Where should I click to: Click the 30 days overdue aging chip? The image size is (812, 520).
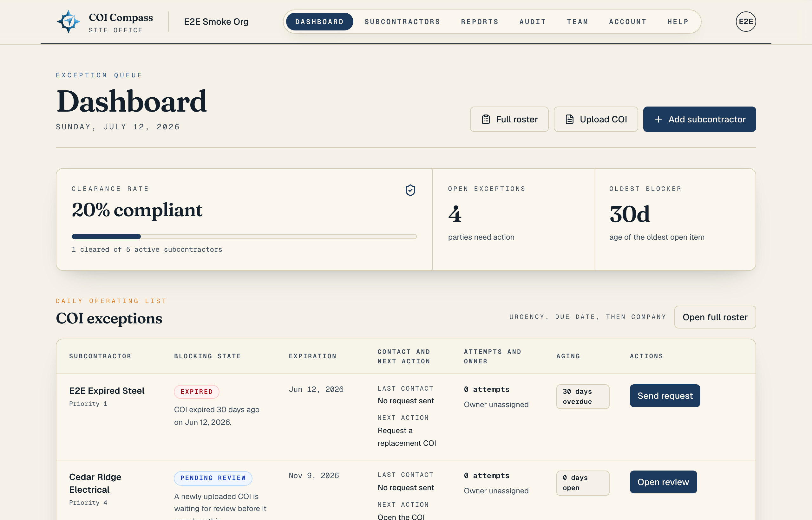coord(583,396)
